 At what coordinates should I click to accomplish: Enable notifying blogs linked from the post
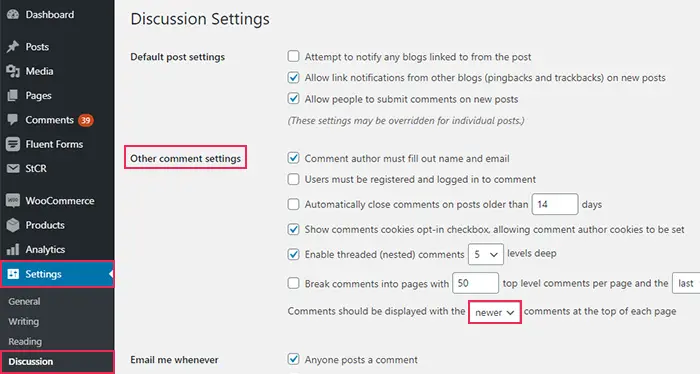click(x=293, y=56)
